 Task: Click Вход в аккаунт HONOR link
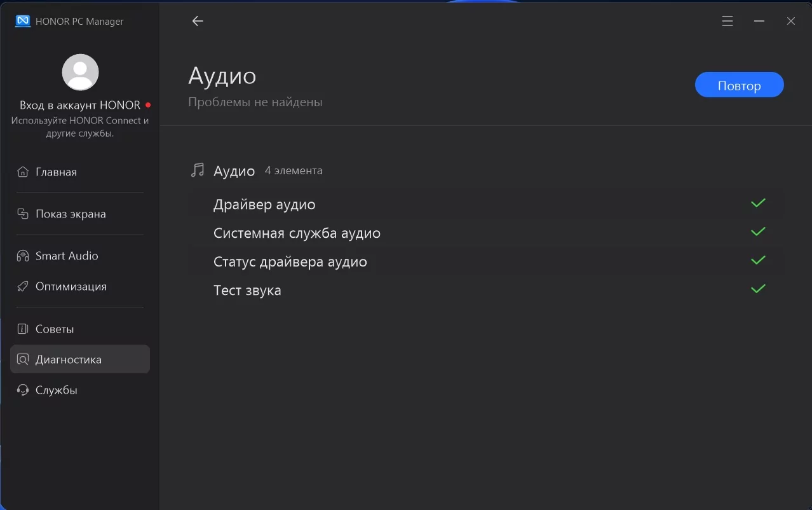pyautogui.click(x=80, y=105)
